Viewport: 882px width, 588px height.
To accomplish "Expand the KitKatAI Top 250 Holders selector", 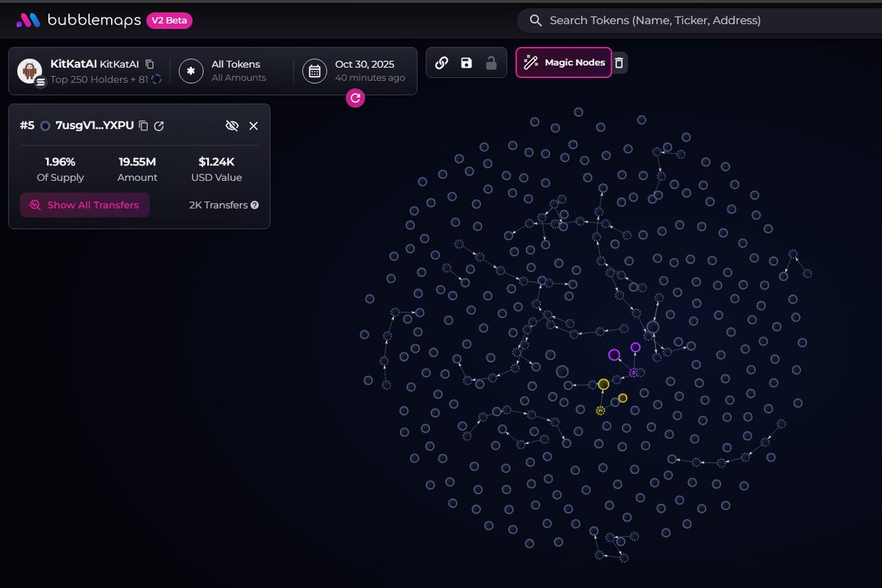I will (x=89, y=71).
